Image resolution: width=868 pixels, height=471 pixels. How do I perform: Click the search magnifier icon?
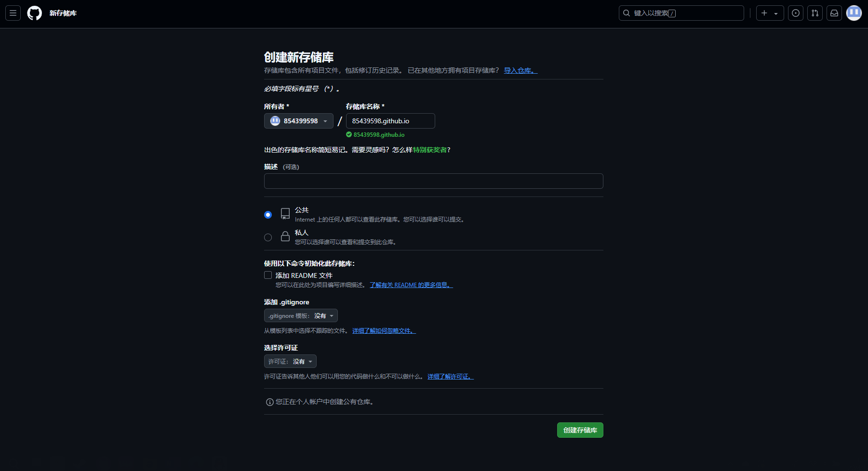coord(627,13)
